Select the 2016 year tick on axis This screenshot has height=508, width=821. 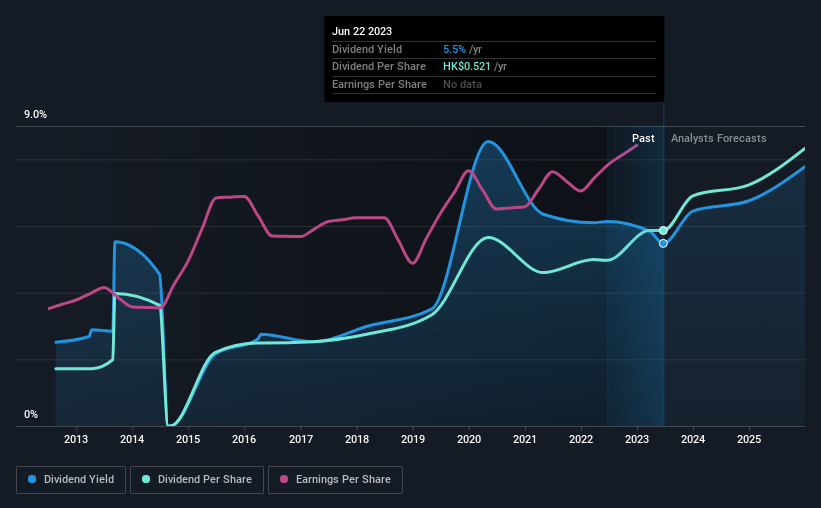[x=244, y=439]
